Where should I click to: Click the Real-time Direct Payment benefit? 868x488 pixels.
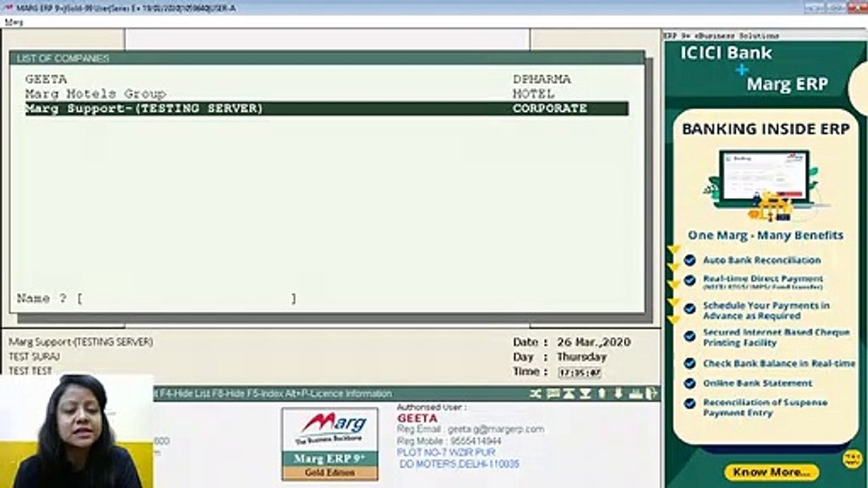pos(763,279)
